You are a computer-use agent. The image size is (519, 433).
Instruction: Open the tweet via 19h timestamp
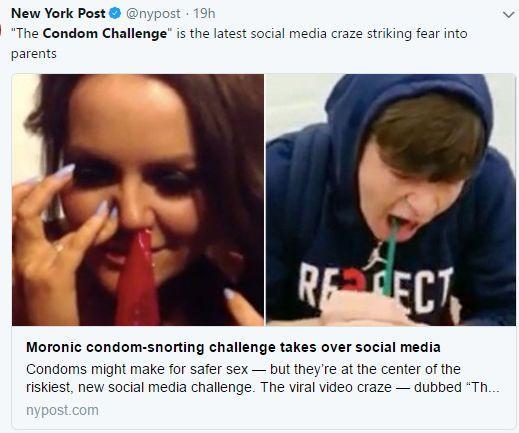[x=204, y=14]
